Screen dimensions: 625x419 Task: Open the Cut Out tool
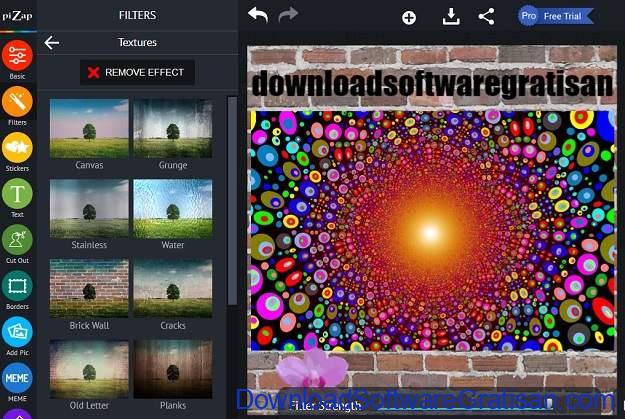coord(17,241)
